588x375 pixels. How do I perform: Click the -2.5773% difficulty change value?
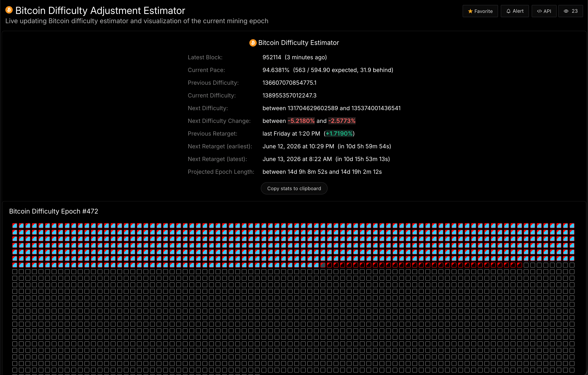pos(342,121)
